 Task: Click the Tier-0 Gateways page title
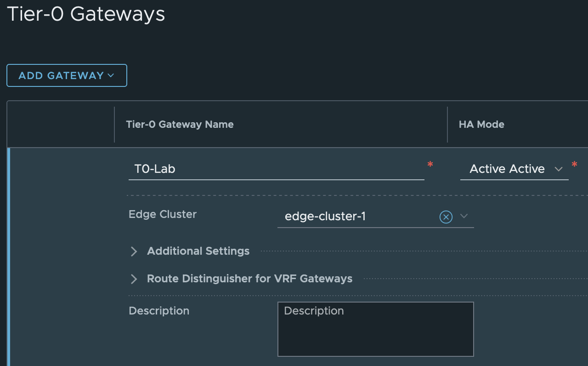pos(86,14)
